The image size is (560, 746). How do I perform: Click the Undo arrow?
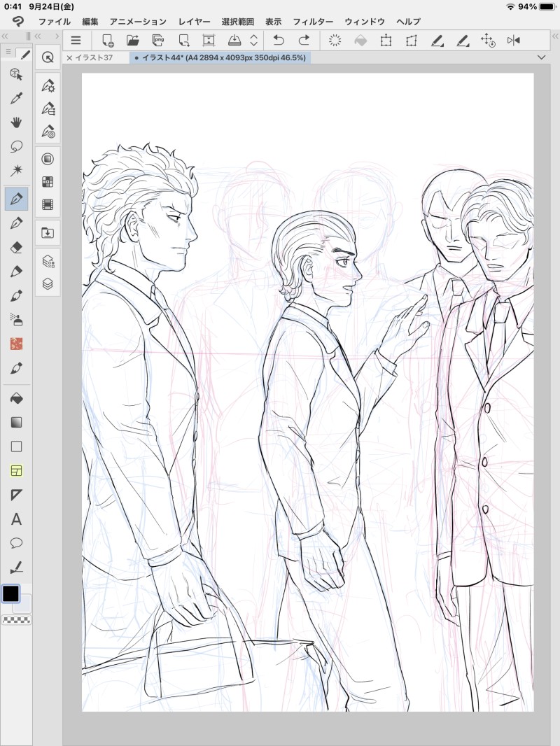pos(279,41)
